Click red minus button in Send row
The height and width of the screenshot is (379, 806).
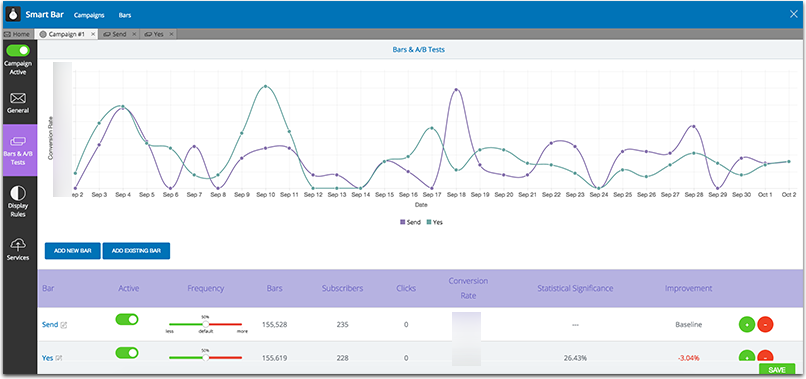tap(765, 324)
